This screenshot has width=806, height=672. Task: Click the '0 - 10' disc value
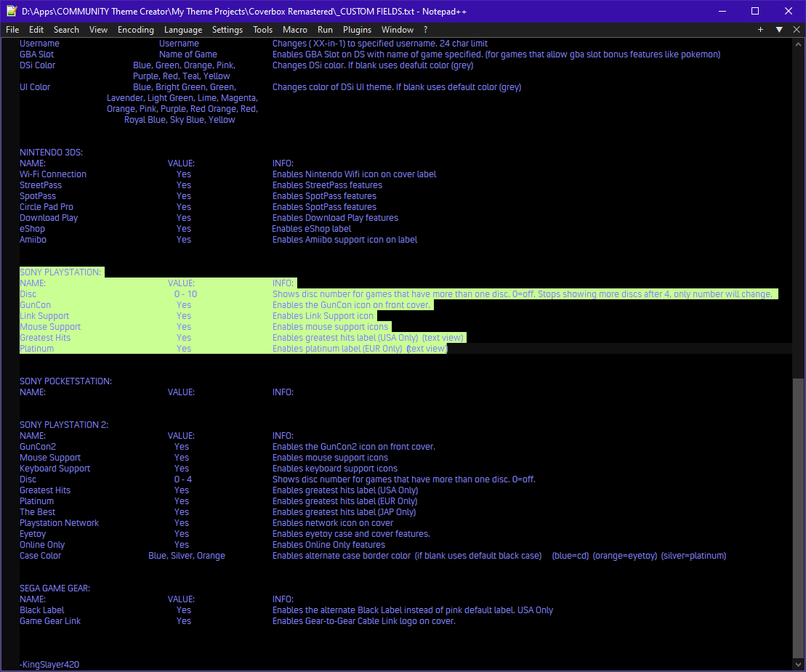(x=185, y=294)
